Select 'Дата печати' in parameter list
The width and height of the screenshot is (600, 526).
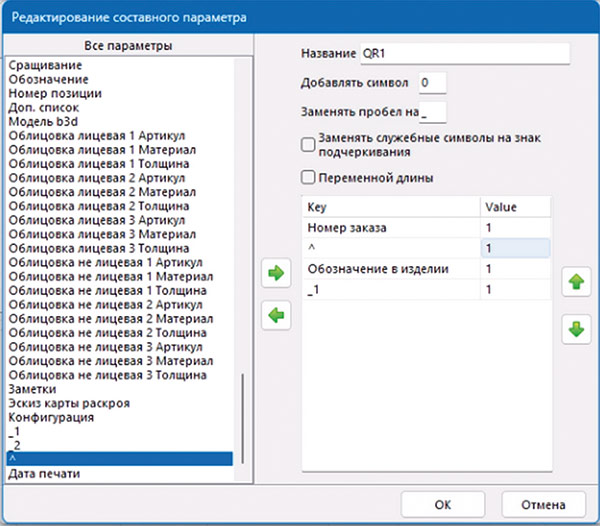pos(45,473)
